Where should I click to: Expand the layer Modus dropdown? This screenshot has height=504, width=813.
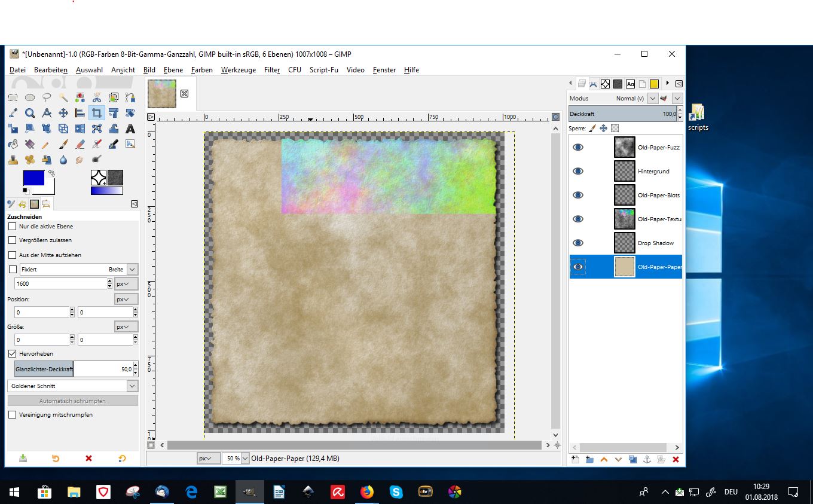coord(653,98)
